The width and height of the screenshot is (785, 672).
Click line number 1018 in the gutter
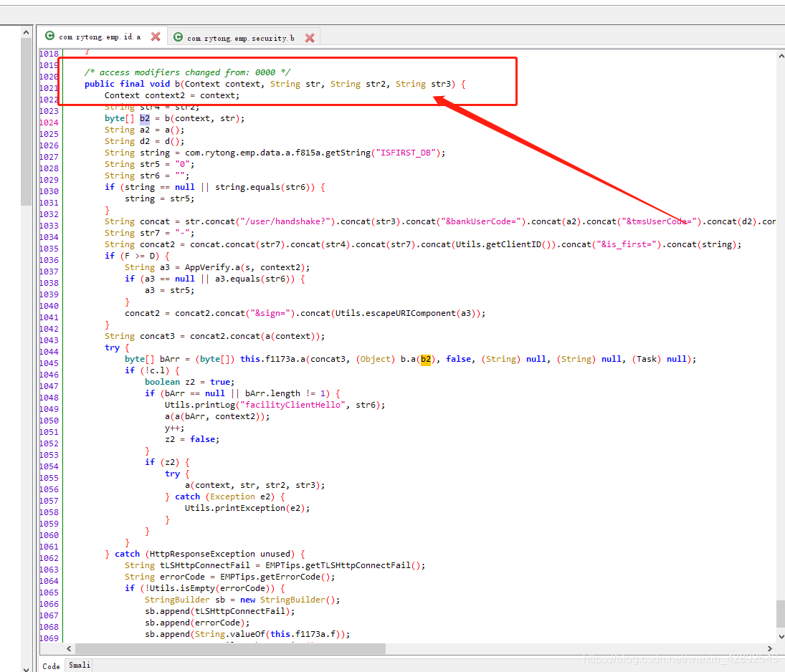click(x=48, y=53)
